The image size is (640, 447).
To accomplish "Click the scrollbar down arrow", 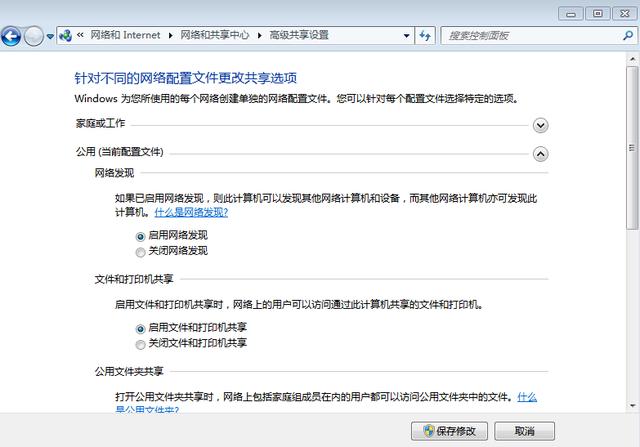I will click(x=633, y=405).
